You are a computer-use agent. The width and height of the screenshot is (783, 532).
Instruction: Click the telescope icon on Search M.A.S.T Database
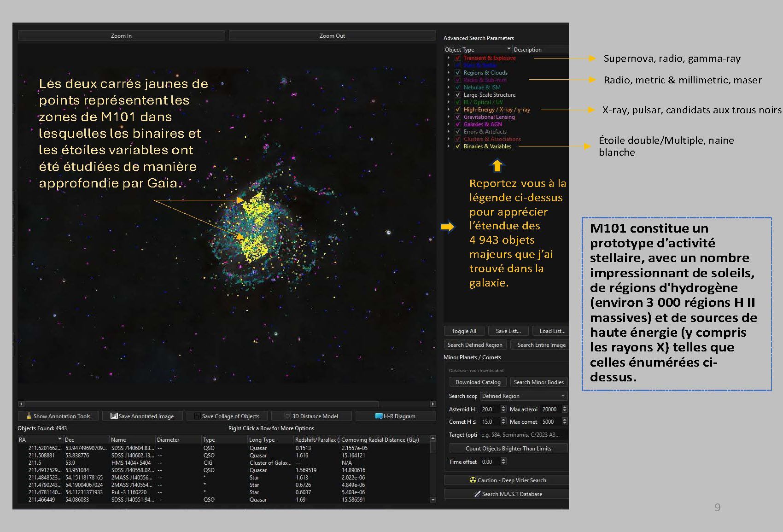(x=477, y=494)
